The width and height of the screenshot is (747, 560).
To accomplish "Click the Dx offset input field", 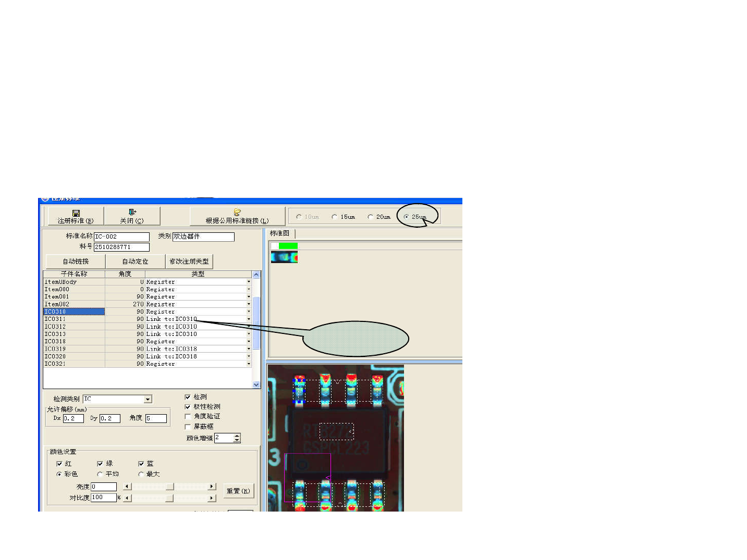I will click(x=74, y=418).
